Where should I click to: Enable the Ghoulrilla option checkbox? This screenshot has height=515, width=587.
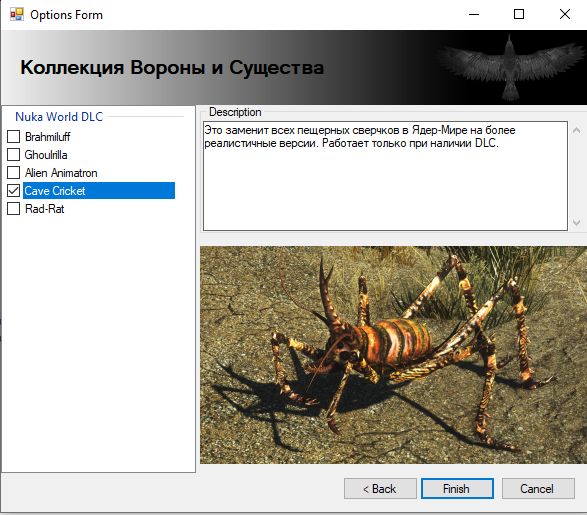point(13,155)
